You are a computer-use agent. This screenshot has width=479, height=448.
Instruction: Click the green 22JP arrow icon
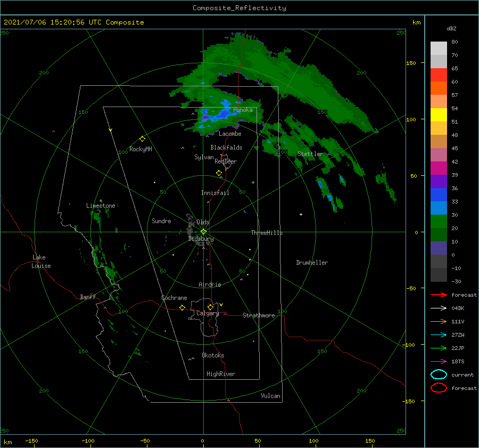pos(439,348)
